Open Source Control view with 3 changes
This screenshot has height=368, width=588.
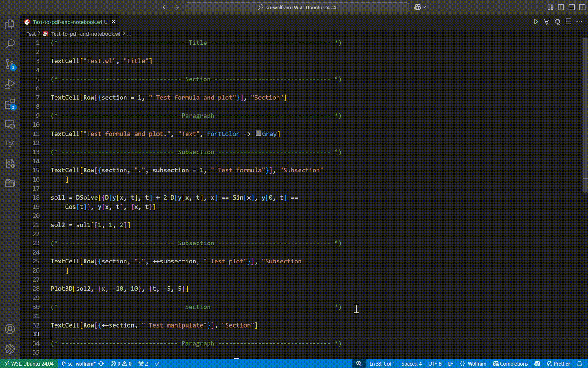(10, 64)
